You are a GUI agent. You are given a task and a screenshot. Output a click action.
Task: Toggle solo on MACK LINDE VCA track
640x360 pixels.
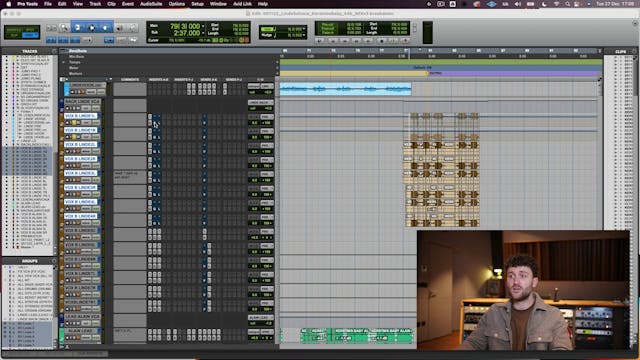pos(73,108)
